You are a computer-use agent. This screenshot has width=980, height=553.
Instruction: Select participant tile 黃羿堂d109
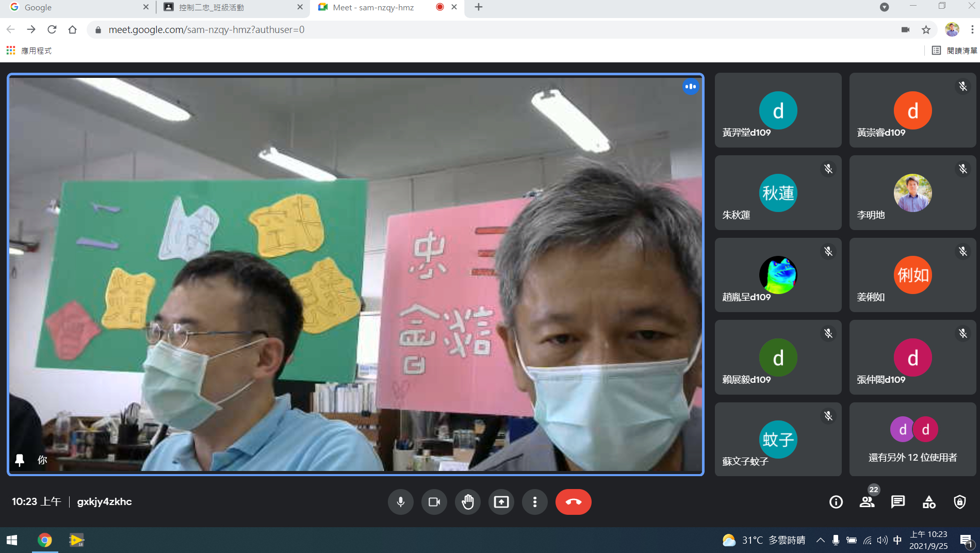[x=778, y=110]
